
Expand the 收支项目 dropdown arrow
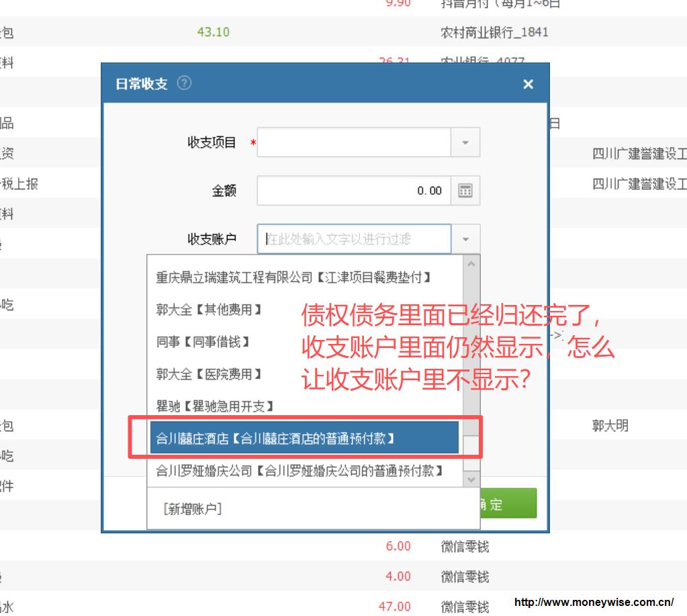pyautogui.click(x=465, y=143)
